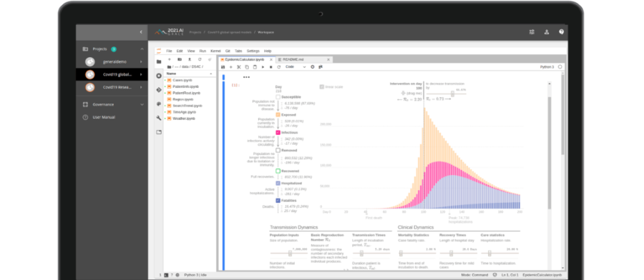The image size is (644, 280).
Task: Open Cases.ipynb notebook
Action: [x=182, y=80]
